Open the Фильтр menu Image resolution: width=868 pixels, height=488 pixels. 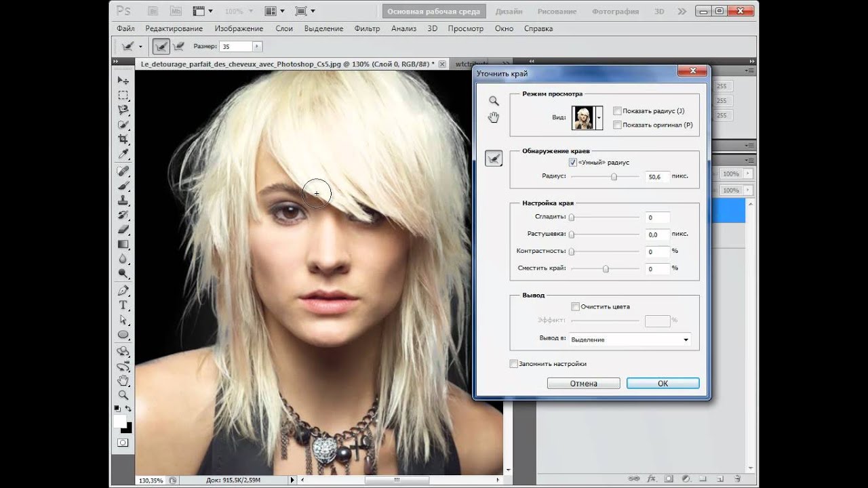tap(367, 28)
